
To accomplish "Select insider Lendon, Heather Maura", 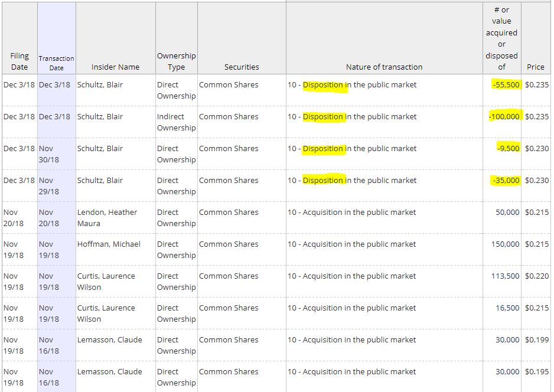I will pyautogui.click(x=107, y=218).
